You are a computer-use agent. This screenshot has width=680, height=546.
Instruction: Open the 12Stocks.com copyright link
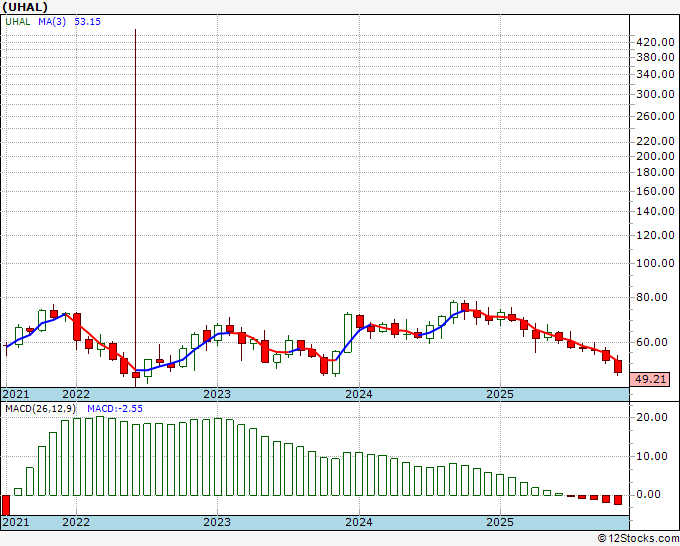click(638, 538)
